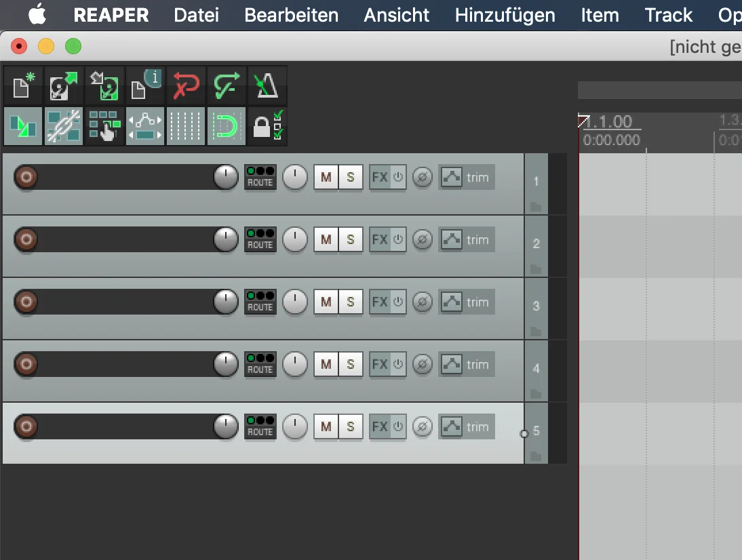The width and height of the screenshot is (742, 560).
Task: Open the Apple menu
Action: click(37, 14)
